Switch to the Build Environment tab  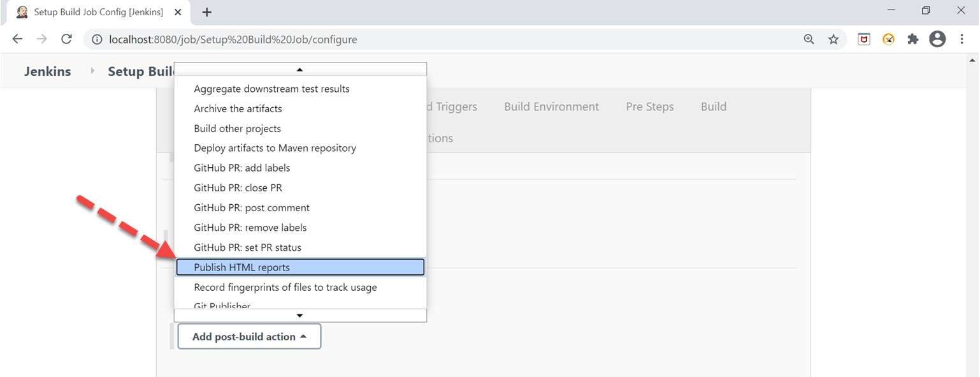pos(551,107)
